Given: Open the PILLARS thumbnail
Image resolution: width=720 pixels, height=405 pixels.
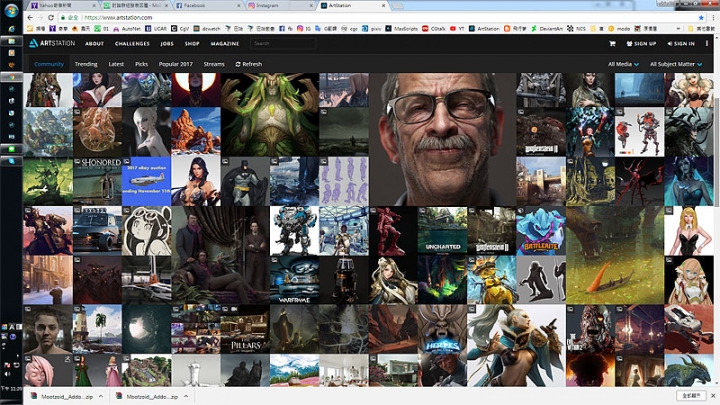Looking at the screenshot, I should pos(245,329).
